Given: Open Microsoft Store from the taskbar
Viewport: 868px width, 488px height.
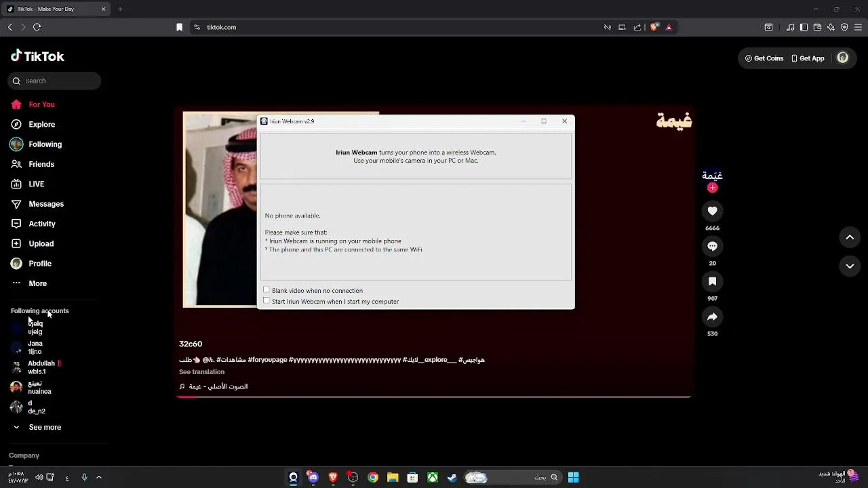Looking at the screenshot, I should [412, 477].
